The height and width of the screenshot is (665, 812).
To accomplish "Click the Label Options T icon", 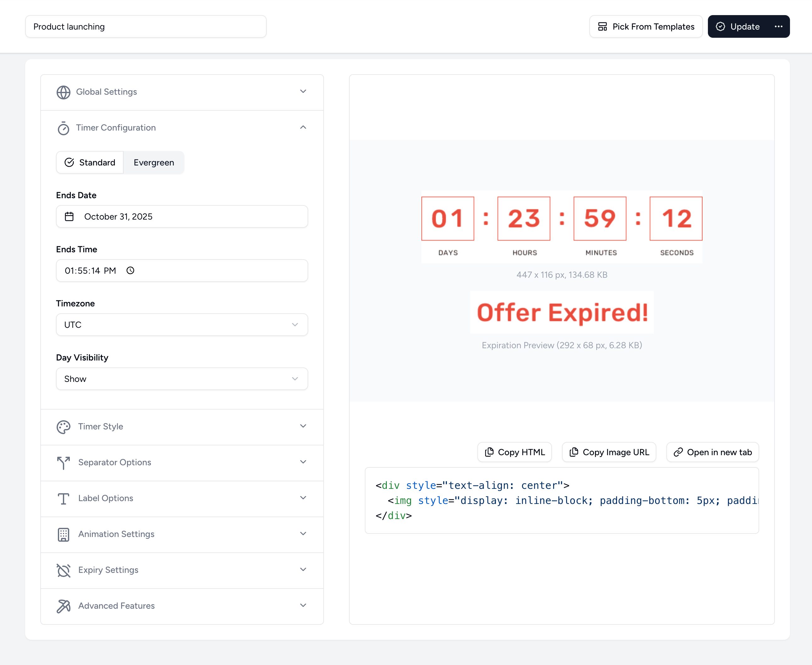I will click(x=63, y=498).
